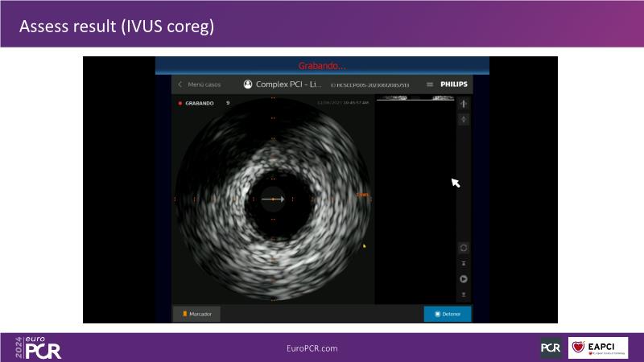The image size is (644, 362).
Task: Click the back arrow beside Menú casos
Action: [180, 84]
